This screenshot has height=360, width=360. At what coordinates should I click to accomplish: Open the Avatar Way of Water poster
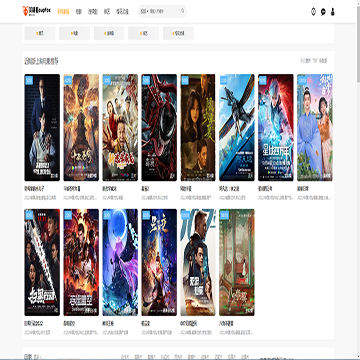coord(237,128)
